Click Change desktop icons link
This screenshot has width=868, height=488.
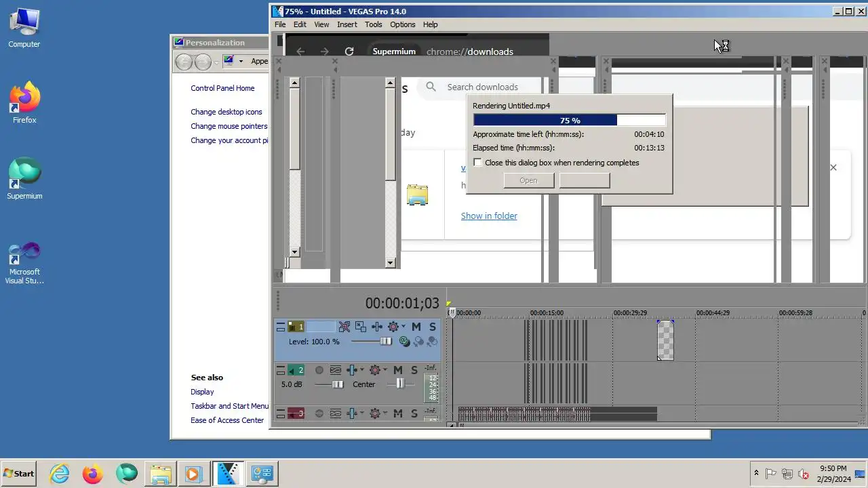click(226, 112)
